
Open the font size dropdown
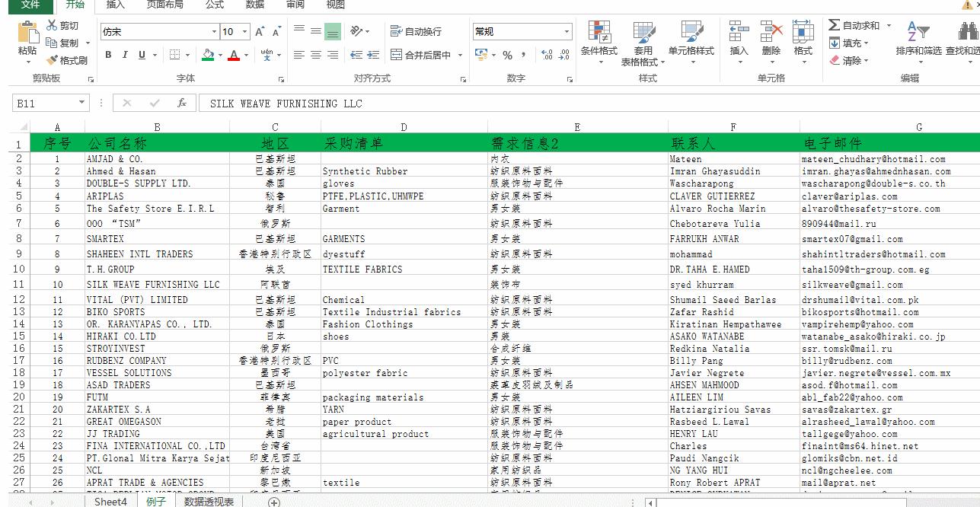[x=244, y=32]
